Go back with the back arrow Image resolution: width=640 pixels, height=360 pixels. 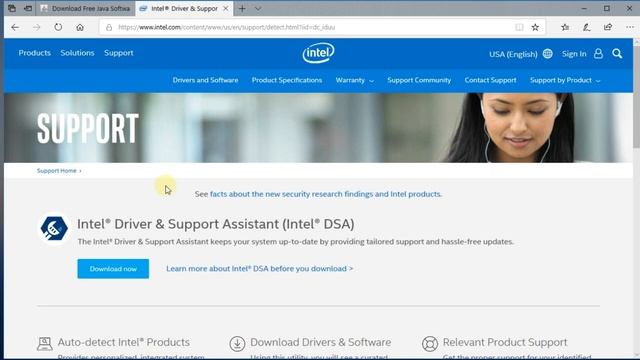click(x=16, y=27)
